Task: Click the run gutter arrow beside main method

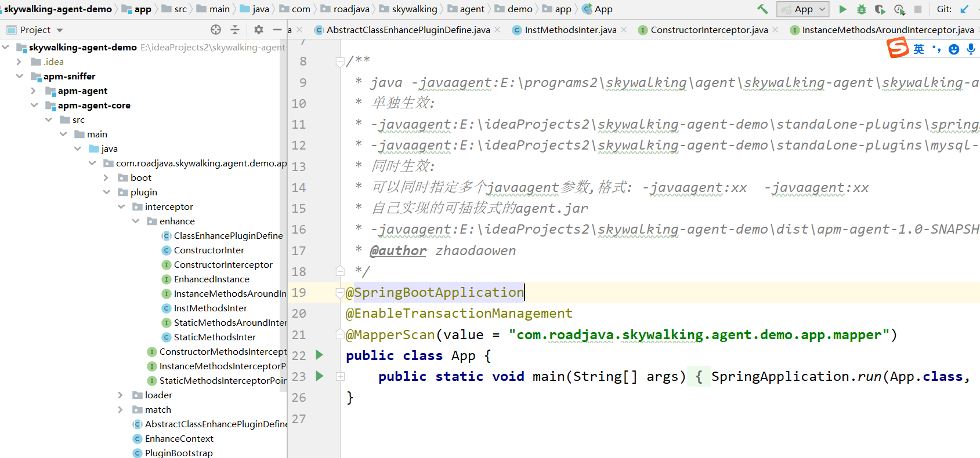Action: pyautogui.click(x=319, y=376)
